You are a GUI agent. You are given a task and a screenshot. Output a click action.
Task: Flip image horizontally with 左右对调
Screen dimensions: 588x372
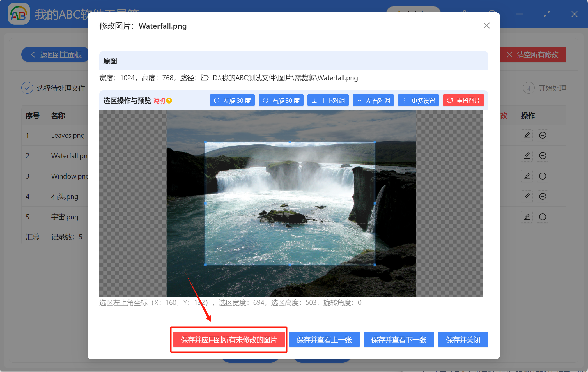pos(373,100)
